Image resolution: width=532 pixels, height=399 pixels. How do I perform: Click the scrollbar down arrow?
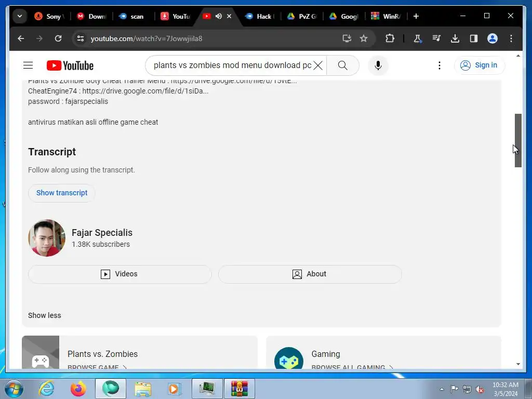click(518, 364)
